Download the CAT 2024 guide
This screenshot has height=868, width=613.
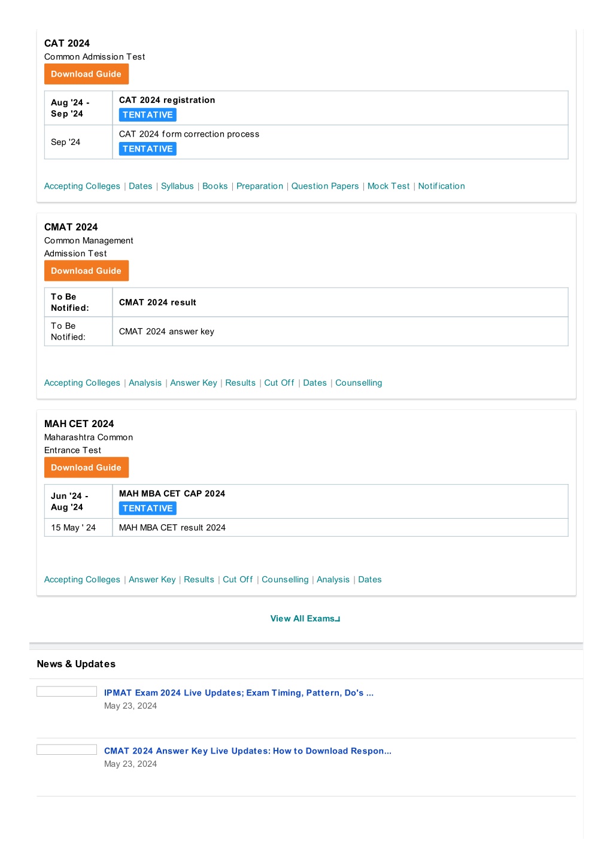click(86, 74)
